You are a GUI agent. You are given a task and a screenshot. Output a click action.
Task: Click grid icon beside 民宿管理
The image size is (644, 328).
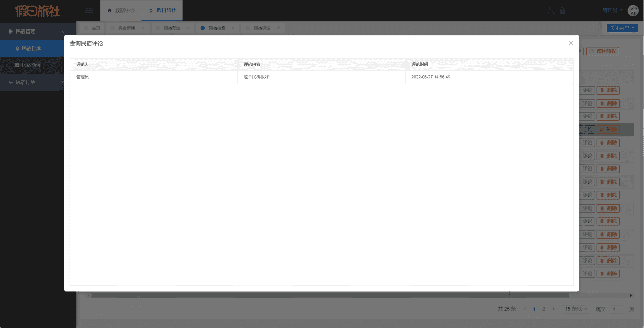[10, 32]
